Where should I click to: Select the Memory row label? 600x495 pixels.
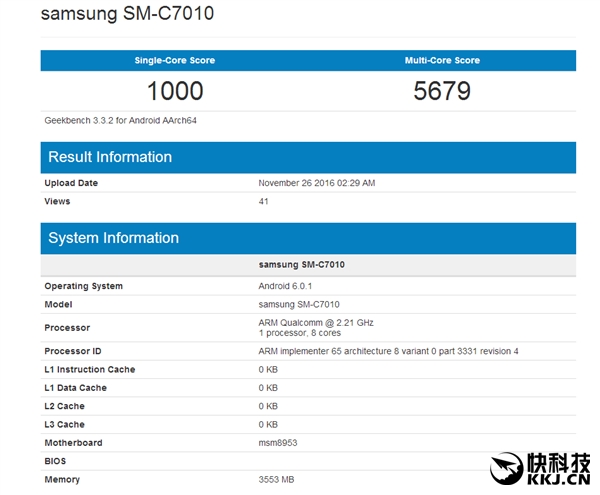click(62, 480)
